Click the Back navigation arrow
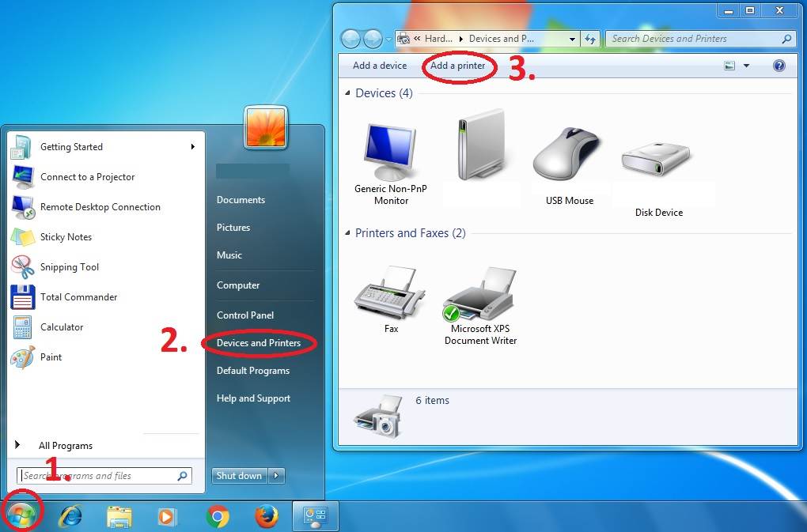This screenshot has width=807, height=532. point(350,39)
